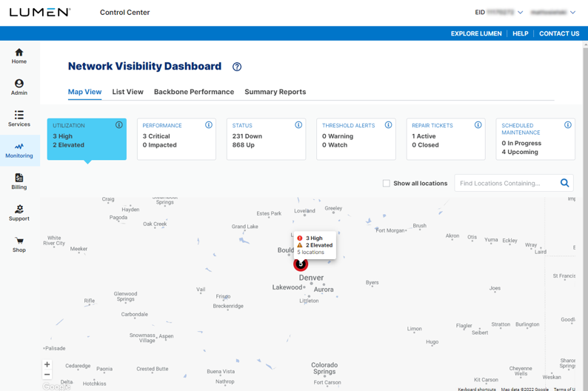The image size is (588, 391).
Task: Enable Show all locations checkbox
Action: (x=386, y=183)
